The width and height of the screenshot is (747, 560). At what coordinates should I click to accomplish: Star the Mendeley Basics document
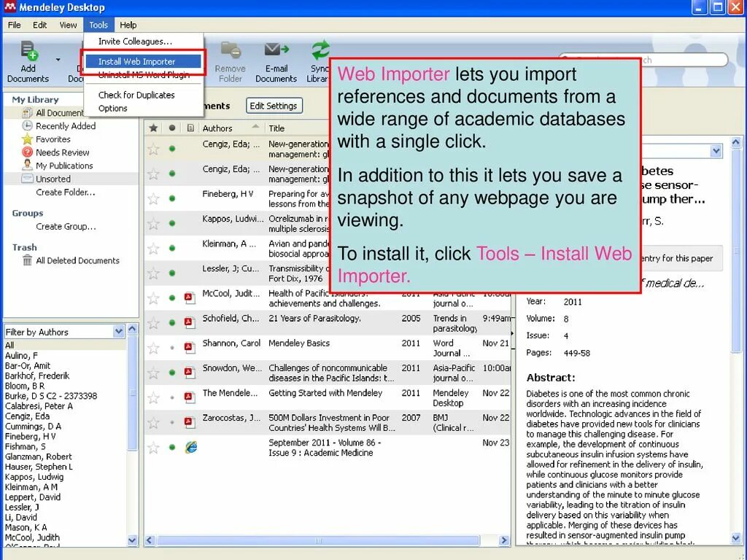(153, 348)
